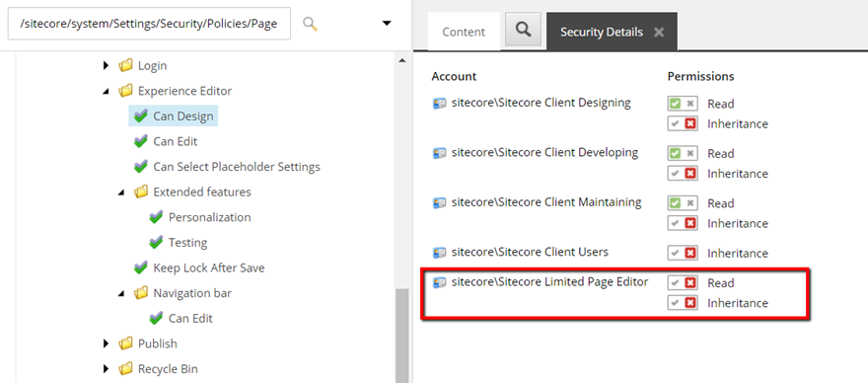
Task: Toggle Inheritance for Sitecore Client Maintaining
Action: click(682, 223)
